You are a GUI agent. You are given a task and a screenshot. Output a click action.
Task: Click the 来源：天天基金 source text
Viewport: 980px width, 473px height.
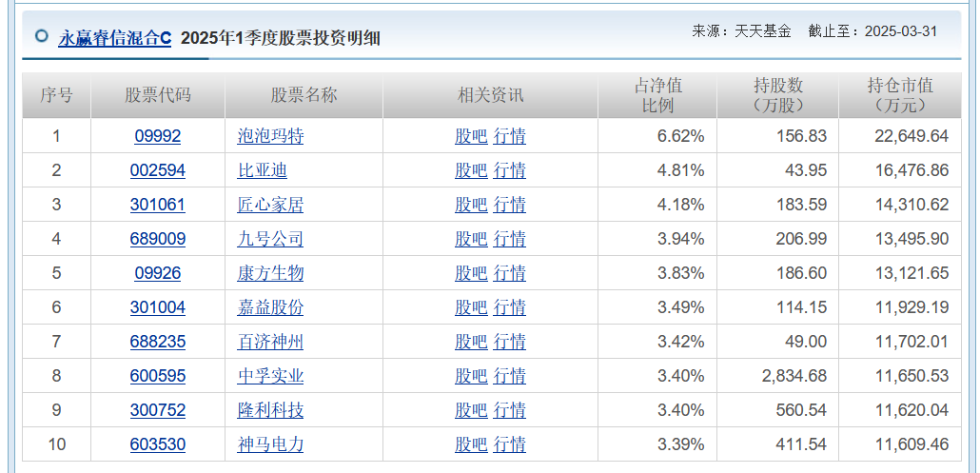(x=741, y=31)
